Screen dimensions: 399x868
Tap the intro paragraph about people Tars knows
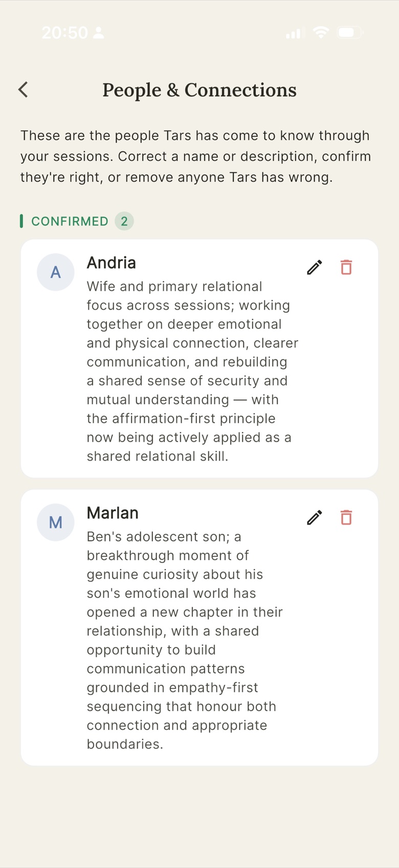click(196, 157)
